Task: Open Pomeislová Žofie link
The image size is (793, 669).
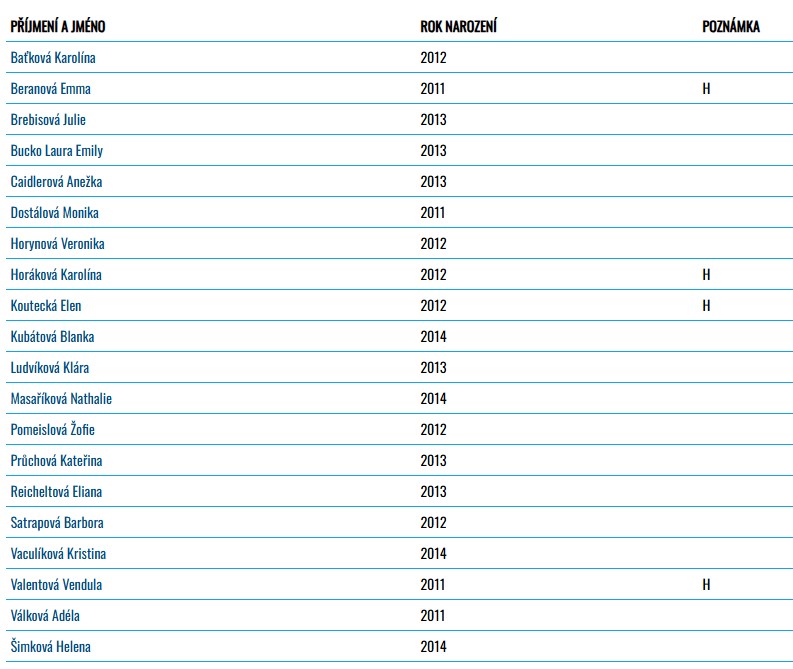Action: [53, 430]
